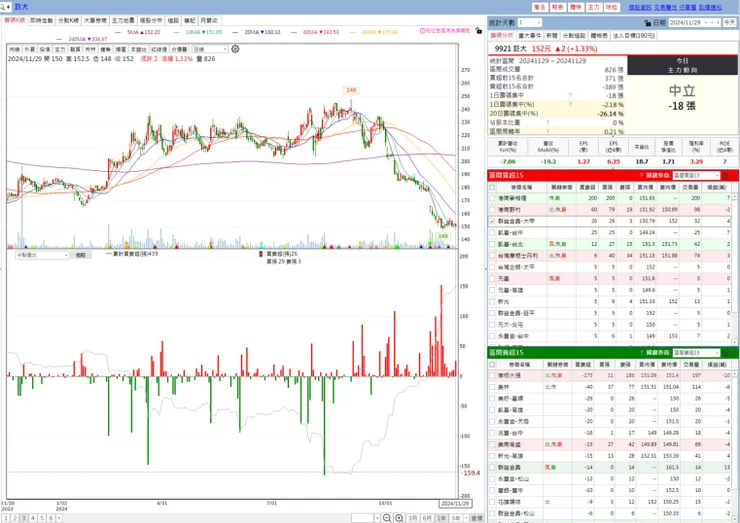Click the help icon beside 區間周轉率
This screenshot has width=740, height=523.
547,131
